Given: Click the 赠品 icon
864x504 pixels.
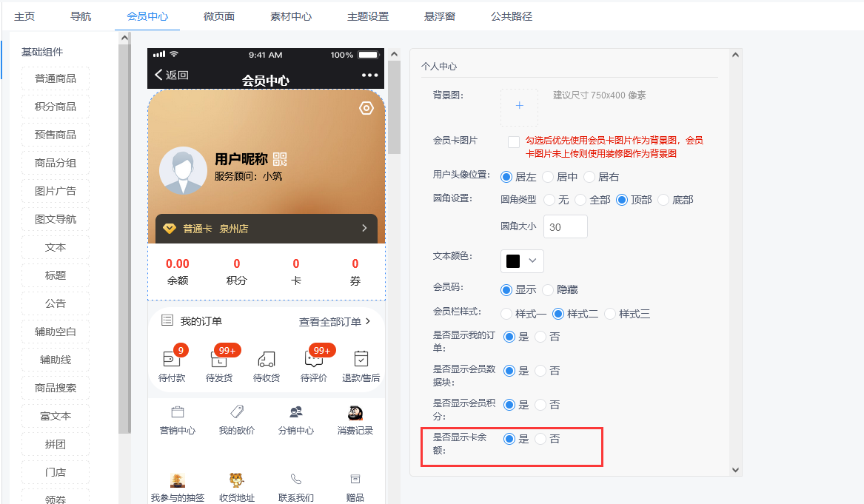Looking at the screenshot, I should pyautogui.click(x=355, y=480).
